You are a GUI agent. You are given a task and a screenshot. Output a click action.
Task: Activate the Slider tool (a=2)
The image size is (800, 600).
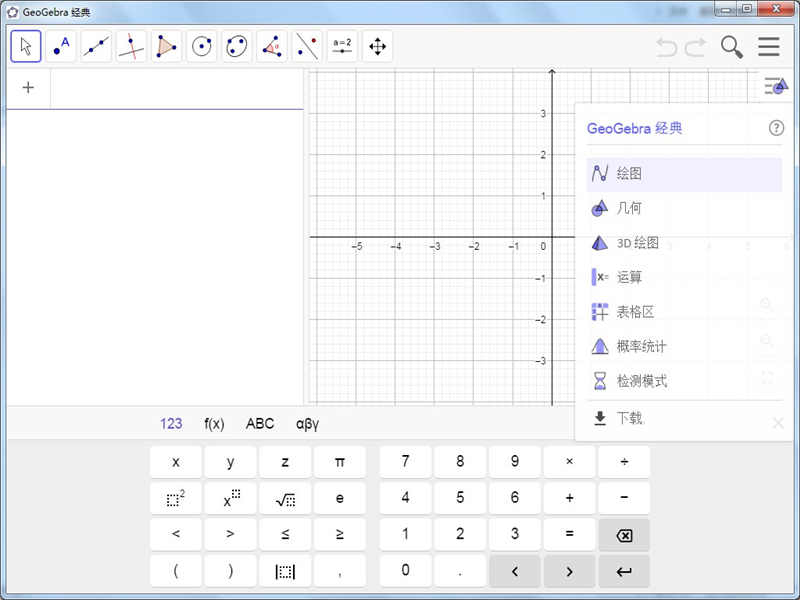pos(342,45)
